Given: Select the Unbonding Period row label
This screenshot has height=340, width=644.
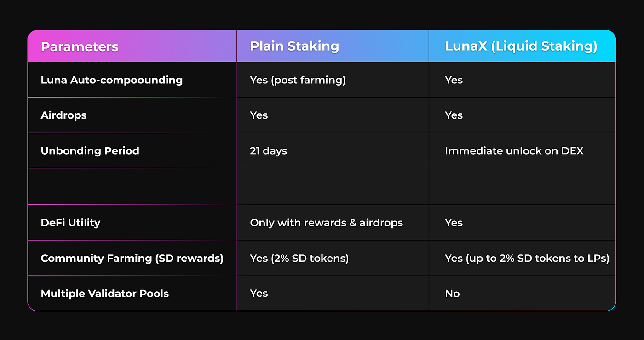Looking at the screenshot, I should 90,151.
